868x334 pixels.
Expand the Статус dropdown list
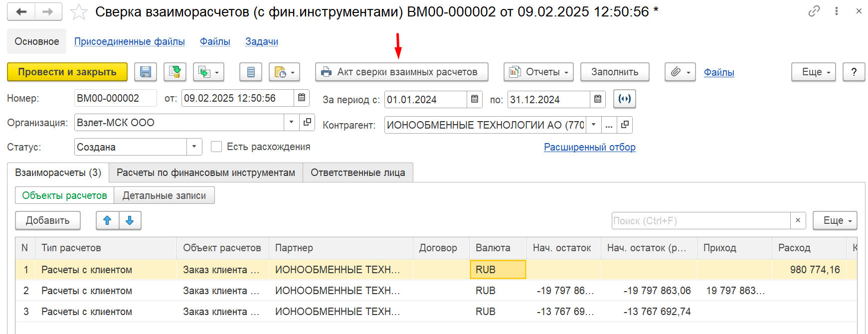tap(194, 147)
